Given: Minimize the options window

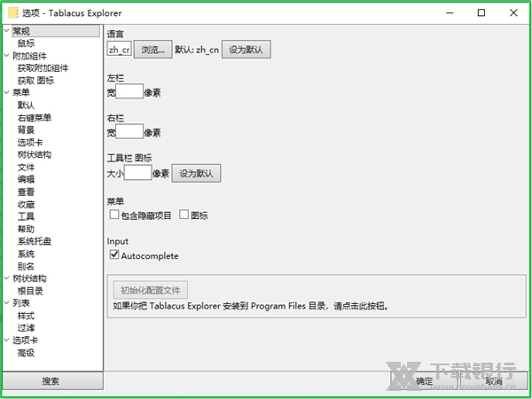Looking at the screenshot, I should 450,13.
